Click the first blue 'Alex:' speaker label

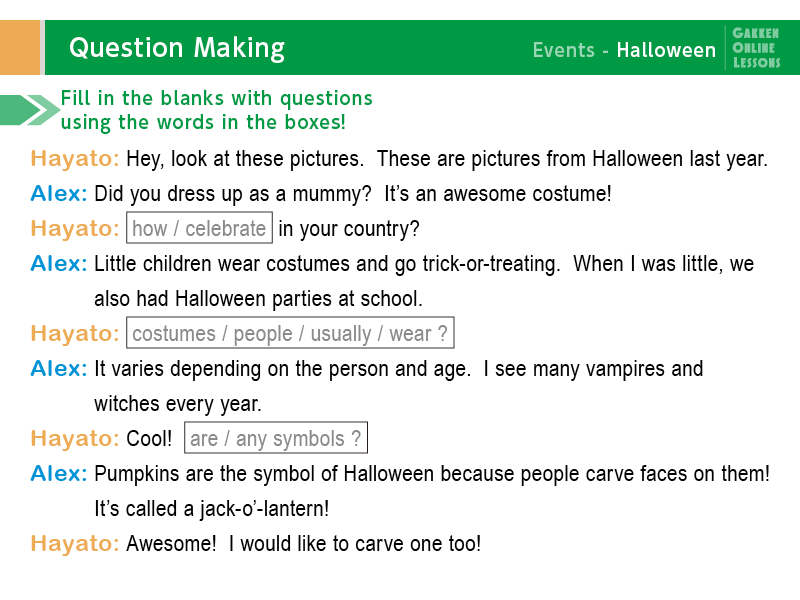click(x=59, y=193)
